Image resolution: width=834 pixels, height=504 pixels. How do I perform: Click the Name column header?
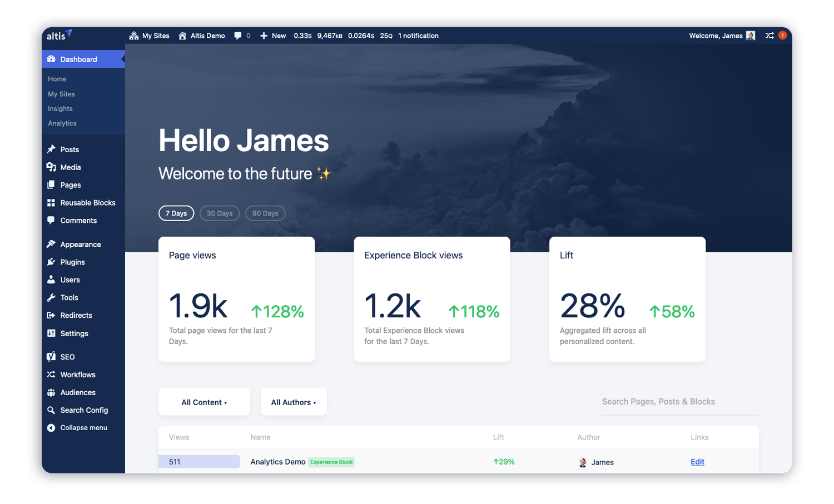pyautogui.click(x=260, y=437)
